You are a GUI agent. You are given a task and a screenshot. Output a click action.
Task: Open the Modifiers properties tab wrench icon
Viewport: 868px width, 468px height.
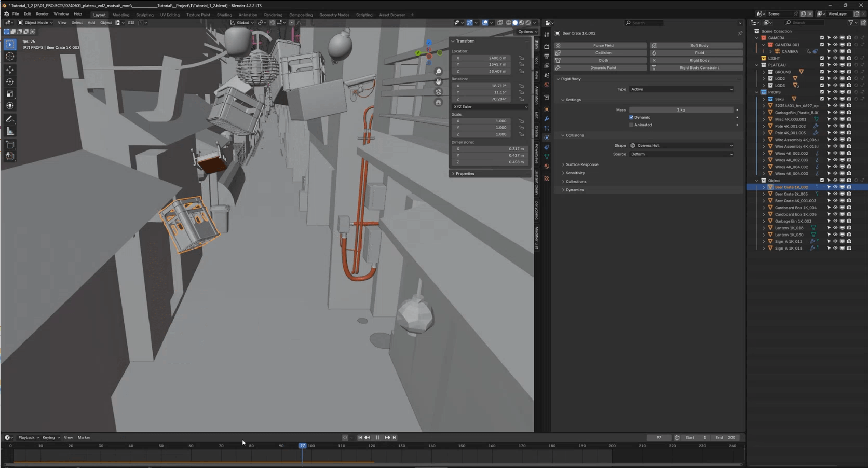click(547, 119)
